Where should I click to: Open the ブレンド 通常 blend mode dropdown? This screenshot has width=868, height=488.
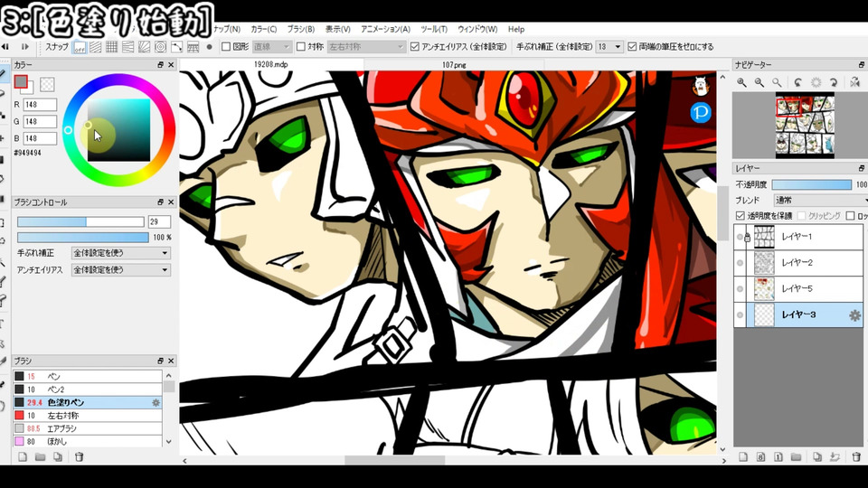pos(820,201)
